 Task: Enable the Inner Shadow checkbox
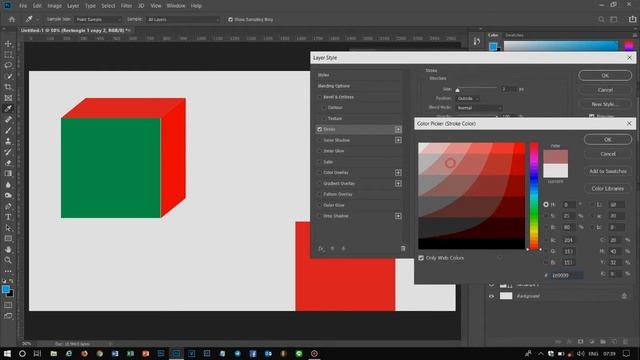tap(320, 140)
